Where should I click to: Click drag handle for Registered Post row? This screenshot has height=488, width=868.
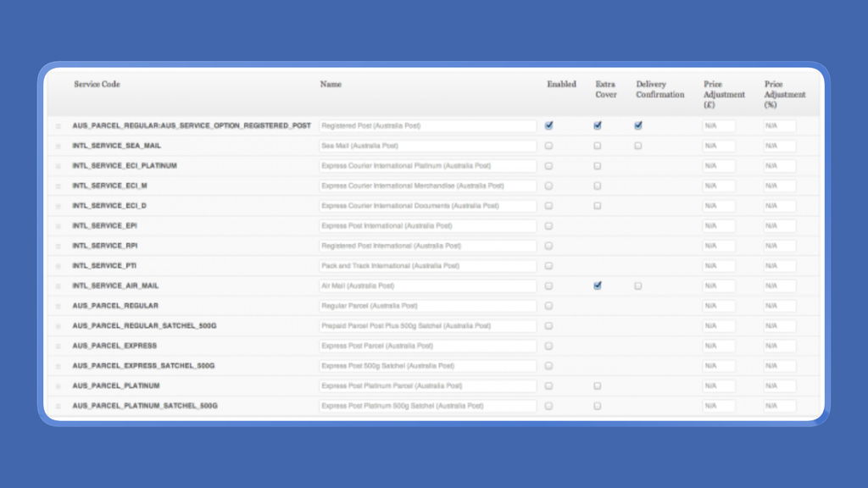(58, 126)
